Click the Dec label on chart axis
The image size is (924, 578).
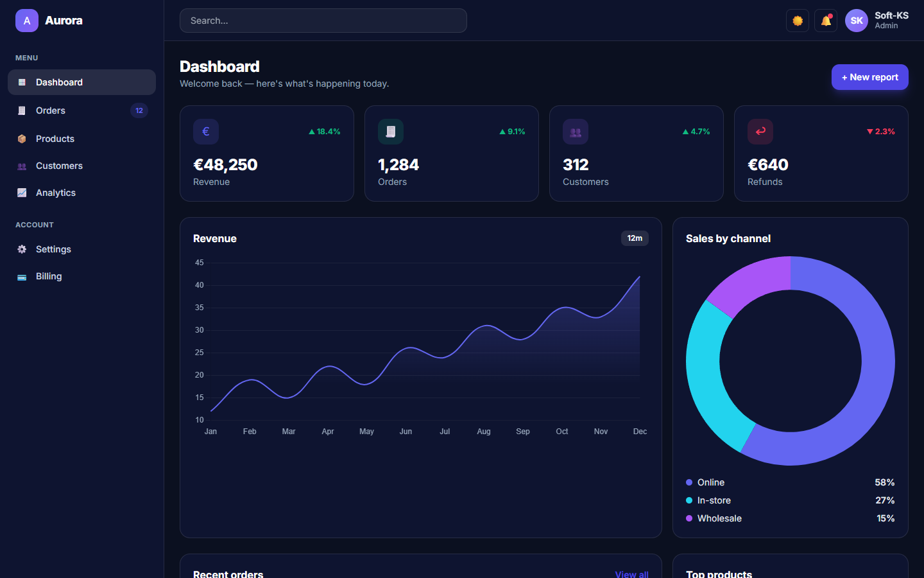coord(640,432)
